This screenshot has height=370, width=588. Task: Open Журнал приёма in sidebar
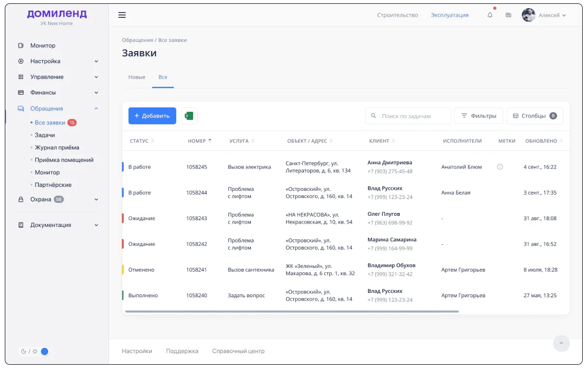[57, 147]
